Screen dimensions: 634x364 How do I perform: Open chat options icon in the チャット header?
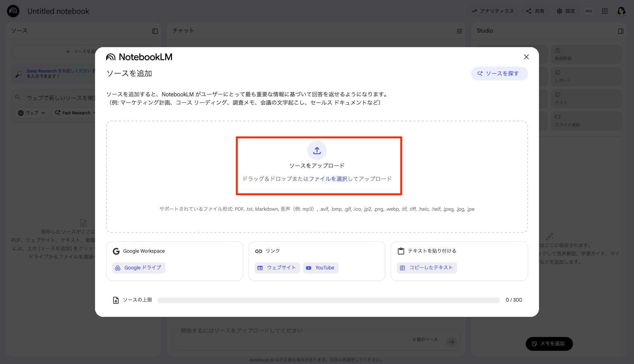[x=460, y=31]
